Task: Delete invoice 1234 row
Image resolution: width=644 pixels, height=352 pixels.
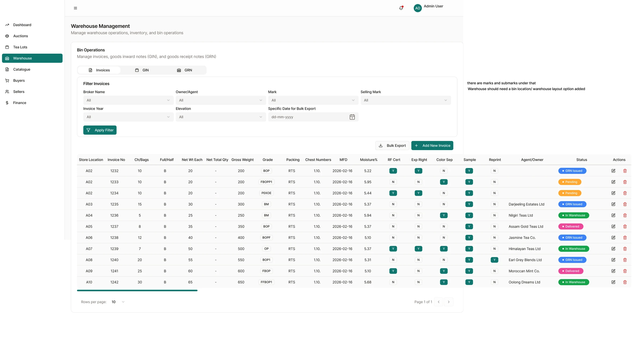Action: click(x=625, y=193)
